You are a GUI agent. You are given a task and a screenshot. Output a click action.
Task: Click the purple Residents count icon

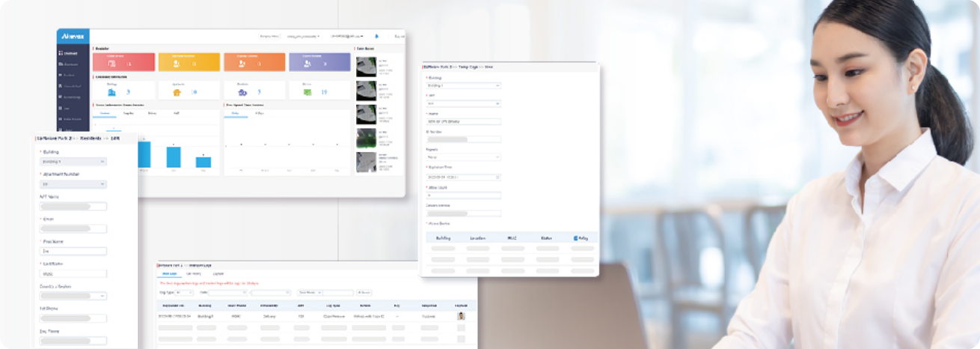coord(242,92)
